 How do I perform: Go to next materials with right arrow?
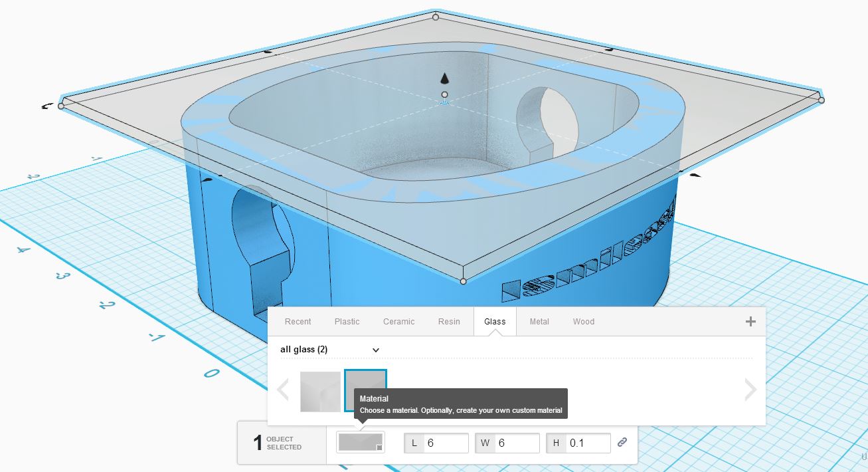coord(750,390)
